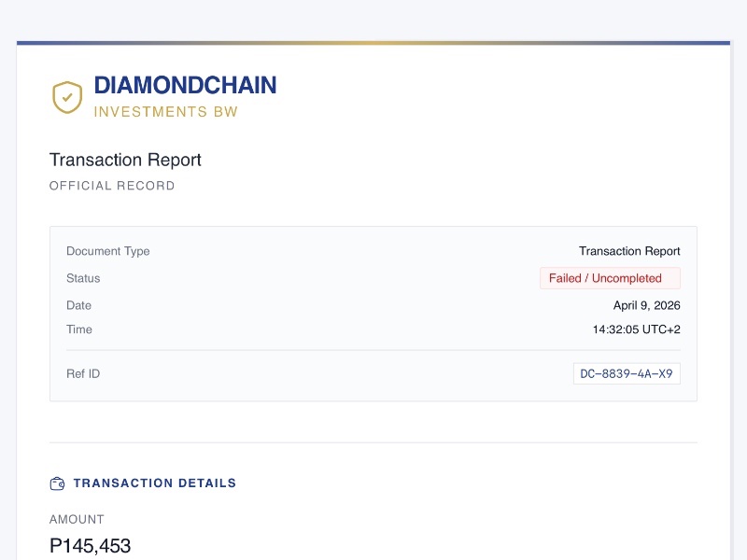Click the P145,453 amount value

[90, 546]
